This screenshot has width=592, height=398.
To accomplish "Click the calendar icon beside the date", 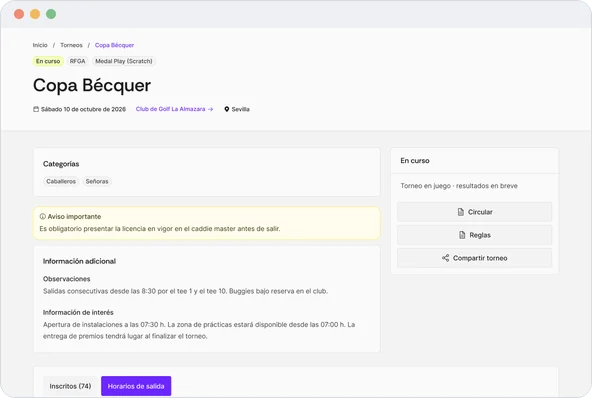I will 36,109.
